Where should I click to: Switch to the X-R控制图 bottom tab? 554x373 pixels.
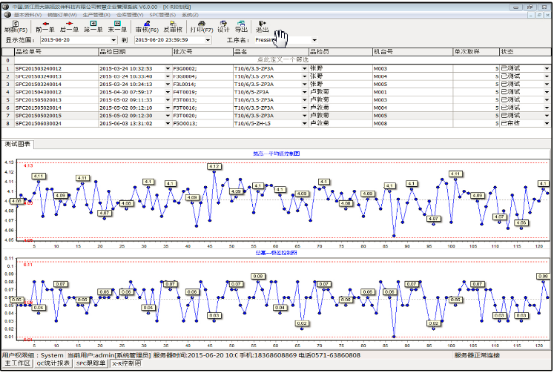pyautogui.click(x=126, y=363)
